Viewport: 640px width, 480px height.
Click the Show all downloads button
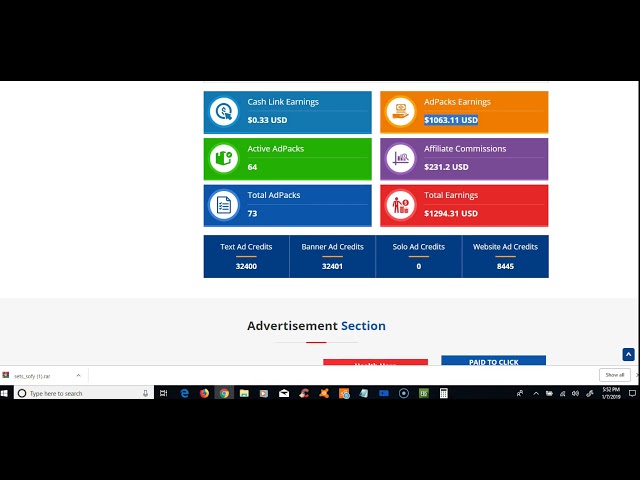pos(613,375)
